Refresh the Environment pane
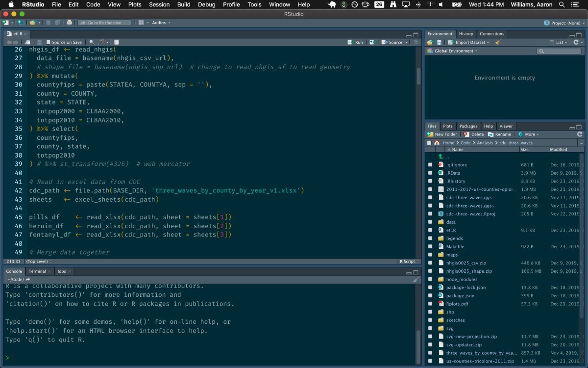 point(576,42)
